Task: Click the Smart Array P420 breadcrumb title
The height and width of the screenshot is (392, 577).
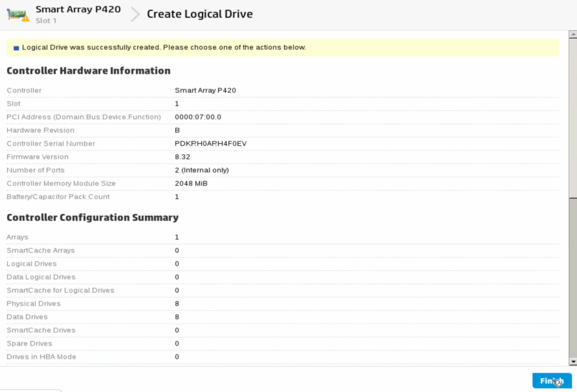Action: coord(78,9)
